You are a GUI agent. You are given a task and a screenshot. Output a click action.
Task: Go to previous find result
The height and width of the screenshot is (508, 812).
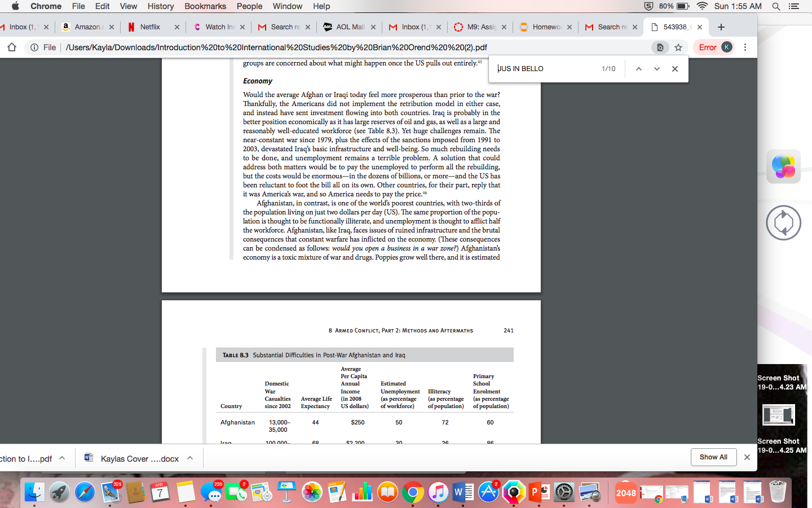click(639, 69)
